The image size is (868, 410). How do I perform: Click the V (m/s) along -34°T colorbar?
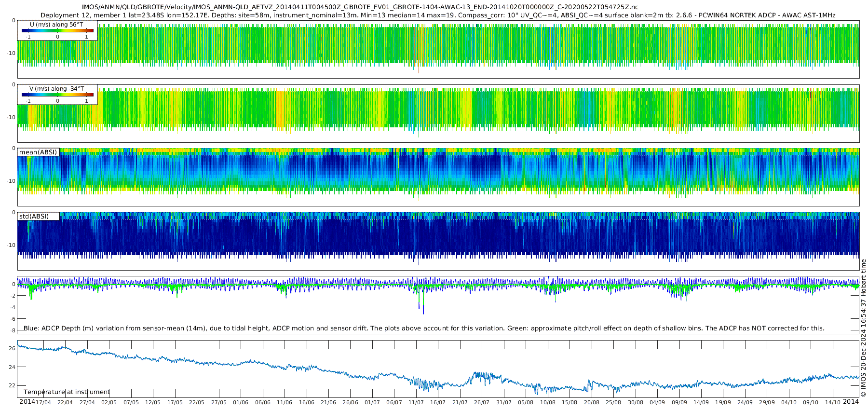click(x=57, y=95)
